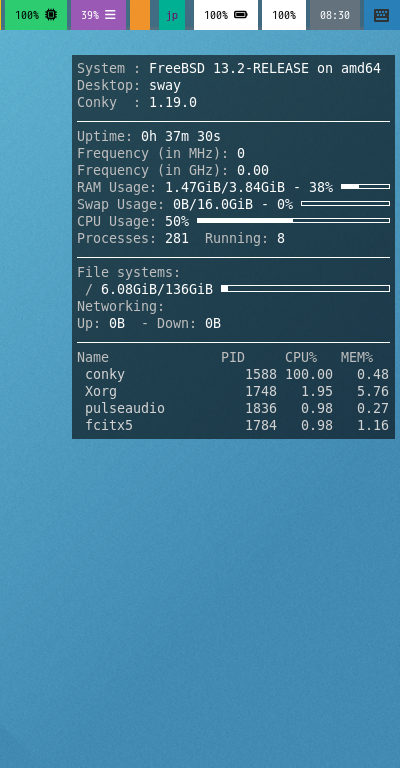
Task: Select the Conky version 1.19.0
Action: coord(173,103)
